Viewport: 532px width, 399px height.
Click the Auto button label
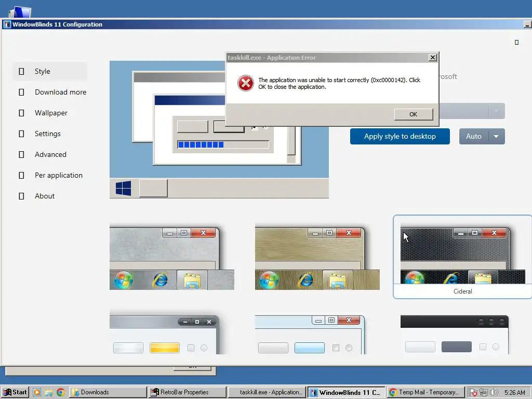coord(474,137)
